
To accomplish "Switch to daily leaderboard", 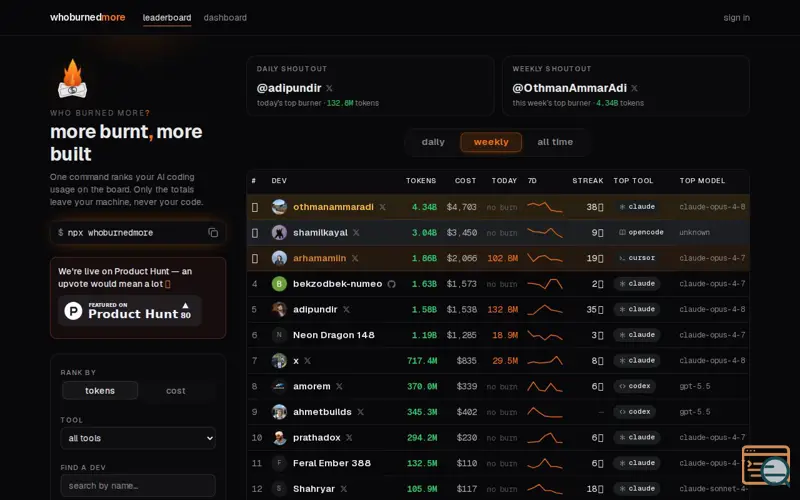I will [x=433, y=142].
